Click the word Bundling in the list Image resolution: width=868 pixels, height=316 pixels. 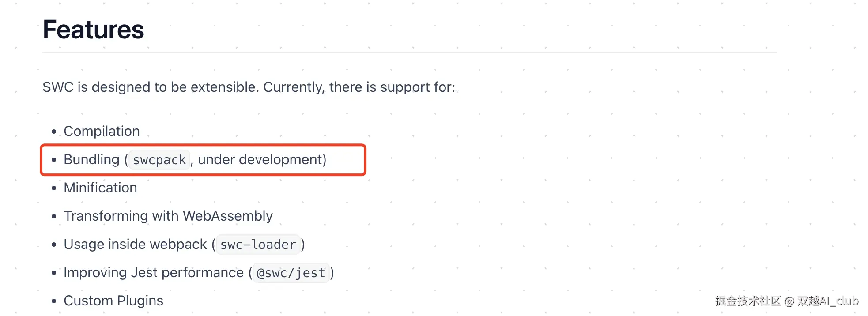click(91, 159)
